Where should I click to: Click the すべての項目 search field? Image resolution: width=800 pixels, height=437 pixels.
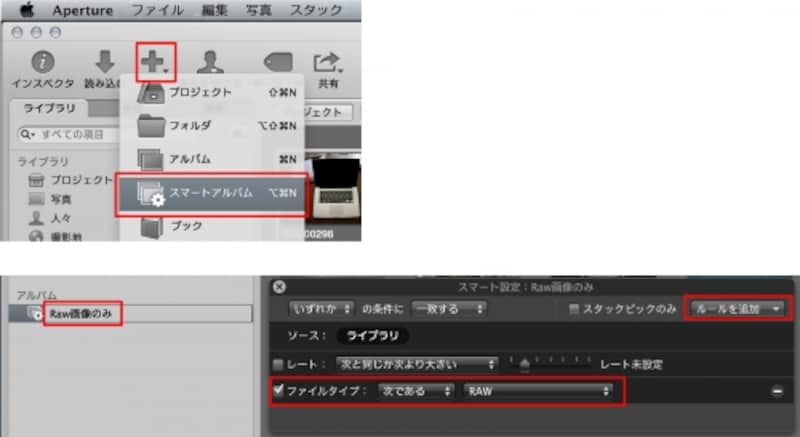tap(72, 135)
